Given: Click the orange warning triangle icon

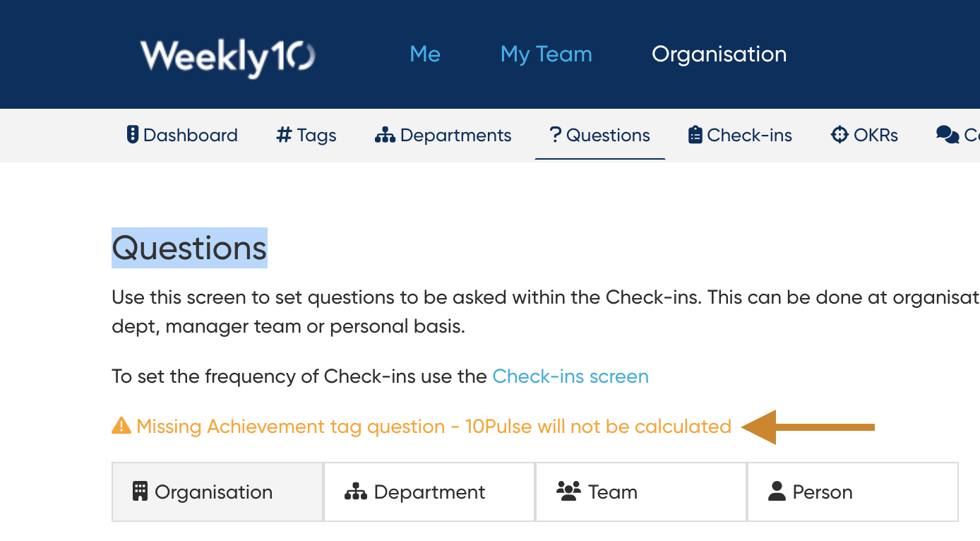Looking at the screenshot, I should 121,427.
